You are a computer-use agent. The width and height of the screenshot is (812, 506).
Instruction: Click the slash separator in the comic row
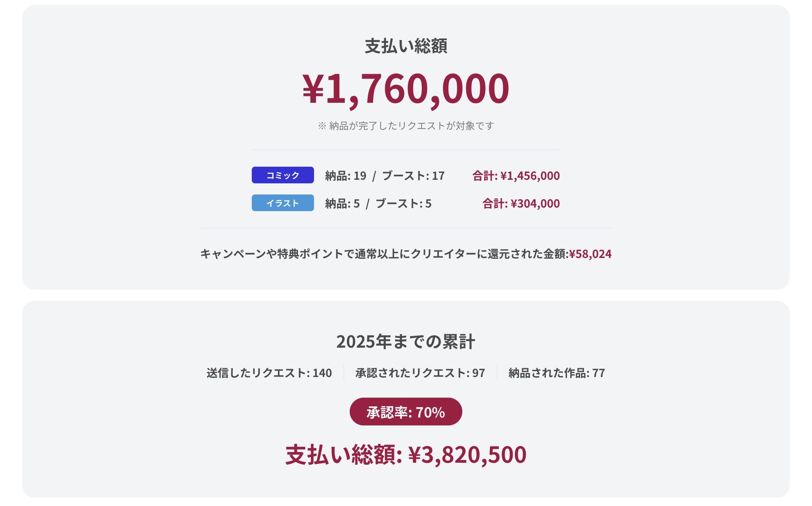[x=374, y=176]
